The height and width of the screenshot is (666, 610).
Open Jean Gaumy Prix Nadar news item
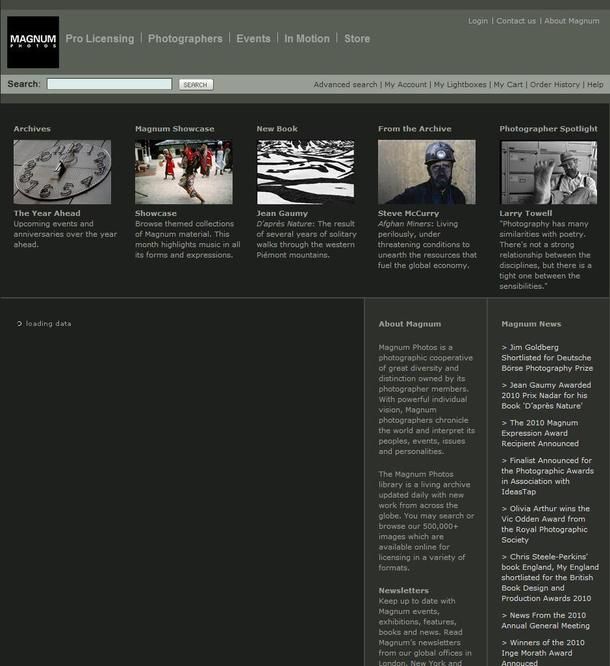point(546,395)
